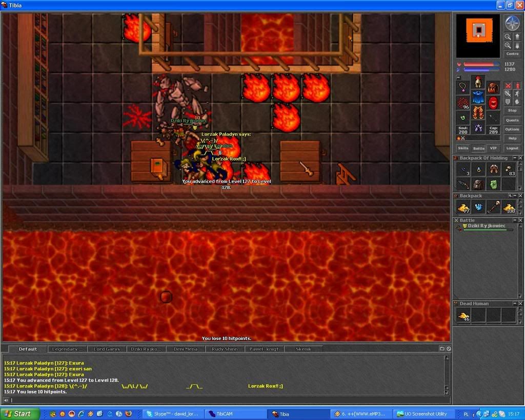525x420 pixels.
Task: Toggle secure mode hand icon
Action: 517,102
